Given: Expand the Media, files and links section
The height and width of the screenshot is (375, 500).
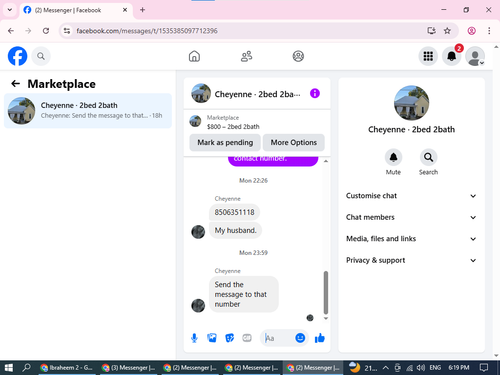Looking at the screenshot, I should coord(411,239).
